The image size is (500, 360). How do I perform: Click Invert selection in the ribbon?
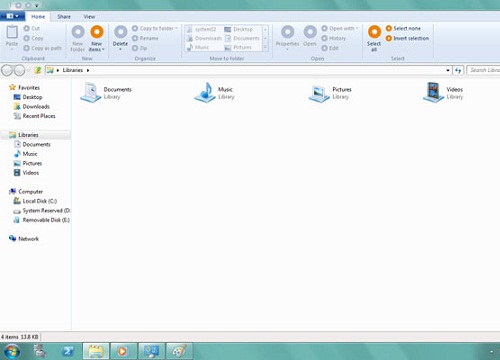pos(407,38)
